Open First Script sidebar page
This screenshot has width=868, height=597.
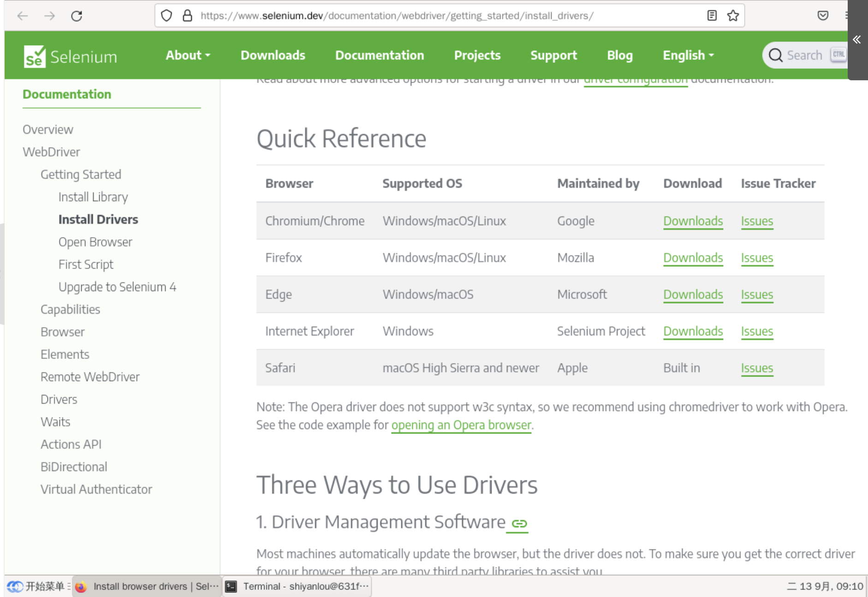click(x=86, y=264)
